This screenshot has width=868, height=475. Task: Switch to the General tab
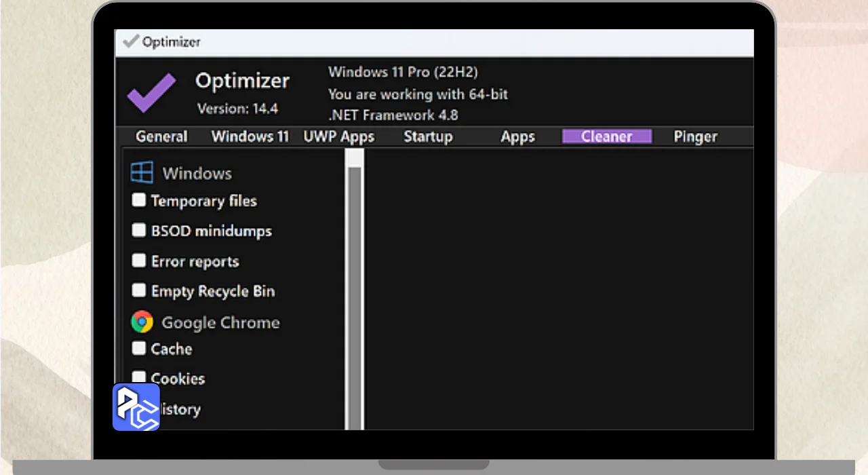[161, 136]
